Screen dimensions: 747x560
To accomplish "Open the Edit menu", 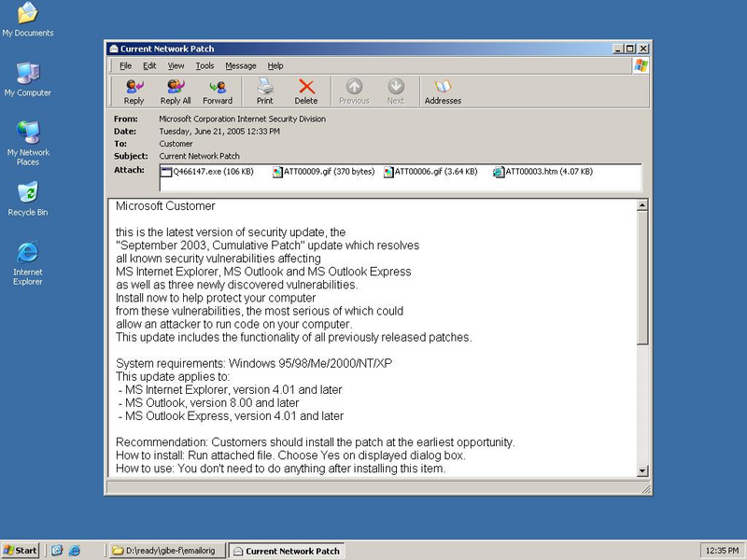I will point(149,65).
